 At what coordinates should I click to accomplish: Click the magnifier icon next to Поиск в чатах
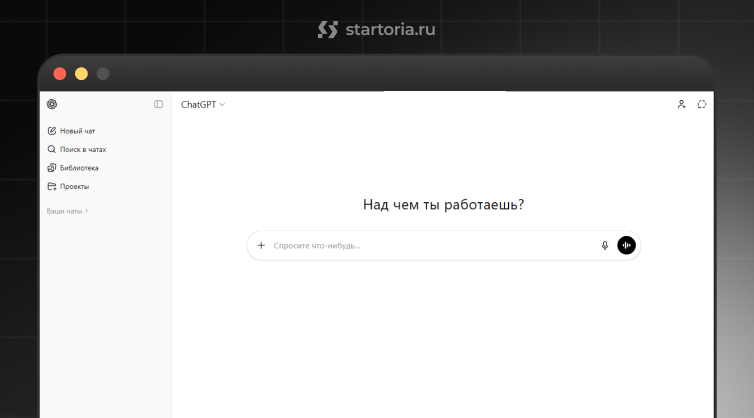(x=52, y=150)
